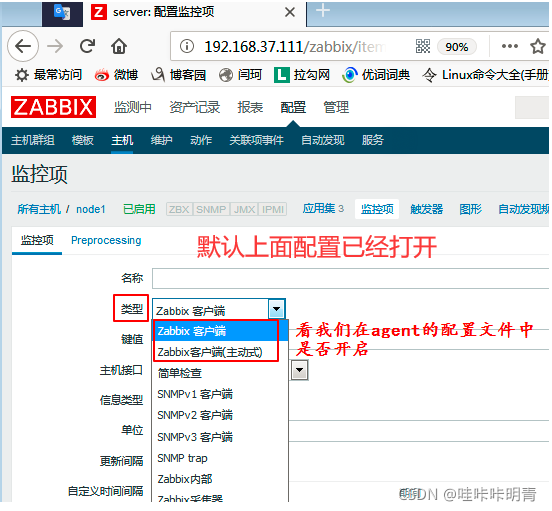
Task: Click the 已启用 status link
Action: 139,209
